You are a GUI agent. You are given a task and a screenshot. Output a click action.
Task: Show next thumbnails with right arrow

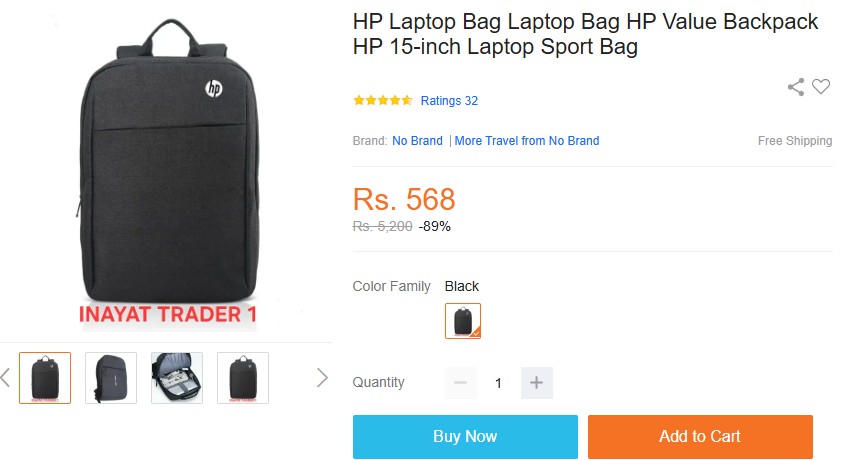click(x=322, y=378)
